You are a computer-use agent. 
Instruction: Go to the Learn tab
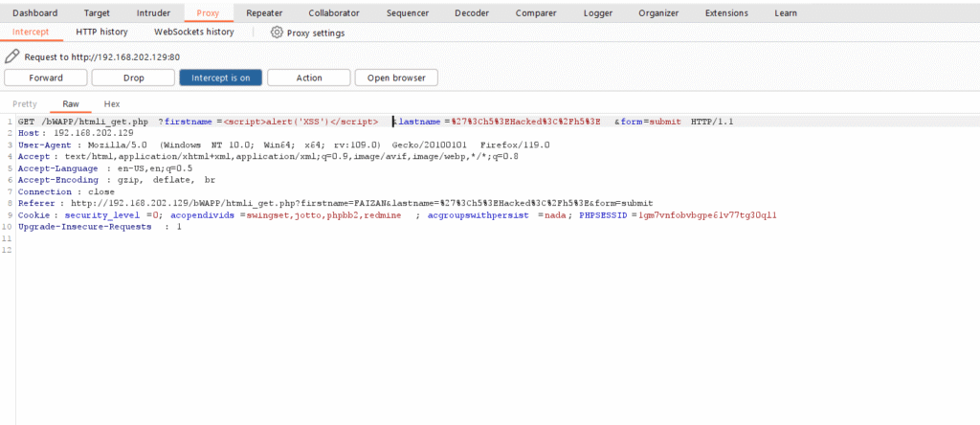[x=786, y=12]
